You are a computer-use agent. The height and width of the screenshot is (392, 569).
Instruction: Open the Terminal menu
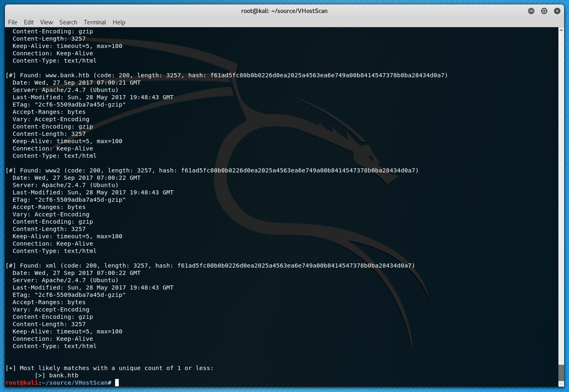[x=95, y=22]
